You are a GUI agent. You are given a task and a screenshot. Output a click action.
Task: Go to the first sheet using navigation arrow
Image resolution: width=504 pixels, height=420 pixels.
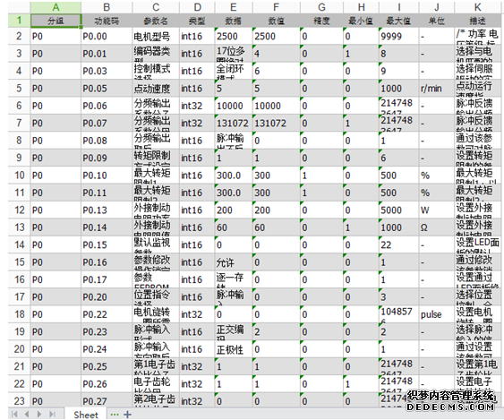point(14,415)
